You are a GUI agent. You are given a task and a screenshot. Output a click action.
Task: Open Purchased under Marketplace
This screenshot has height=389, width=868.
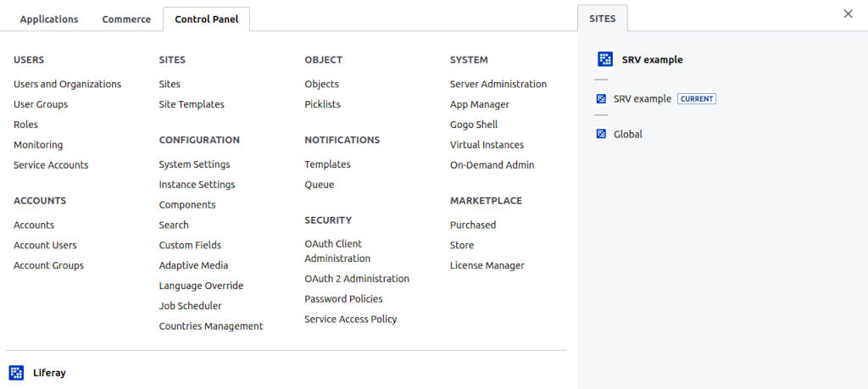[x=473, y=225]
